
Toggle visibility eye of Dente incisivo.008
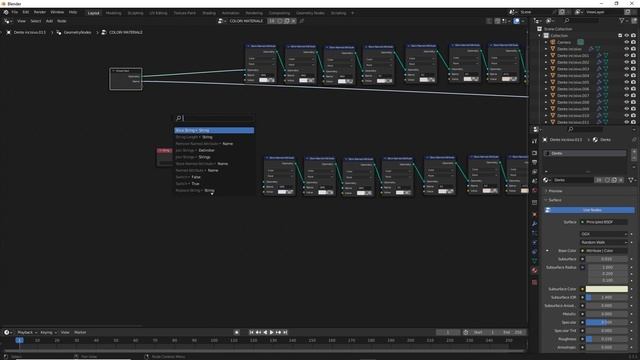[x=627, y=102]
